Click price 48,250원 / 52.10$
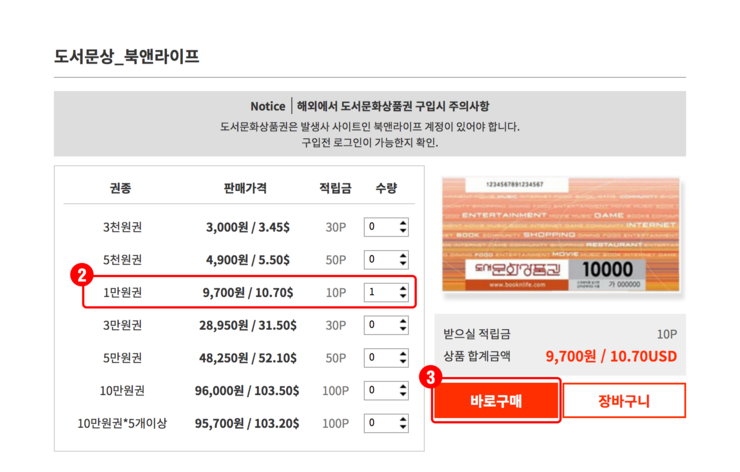Image resolution: width=740 pixels, height=472 pixels. pyautogui.click(x=248, y=358)
